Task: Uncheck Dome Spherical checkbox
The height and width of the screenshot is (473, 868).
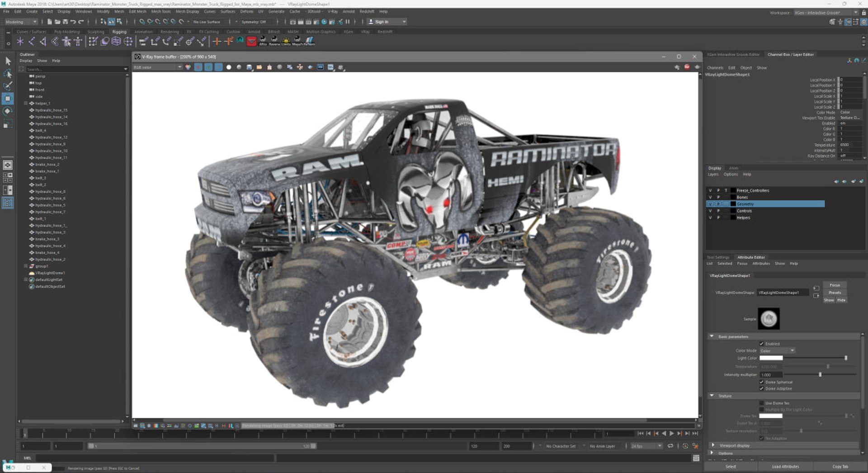Action: tap(762, 382)
